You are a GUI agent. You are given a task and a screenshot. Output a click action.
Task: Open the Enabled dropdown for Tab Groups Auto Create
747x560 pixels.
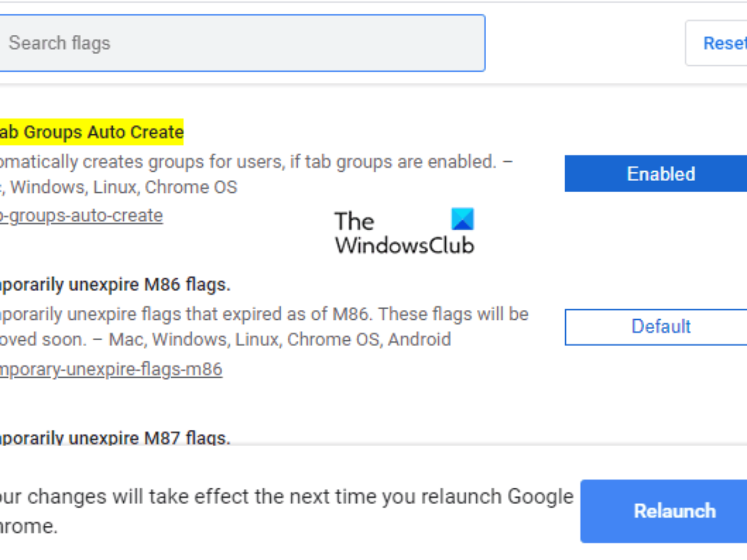pyautogui.click(x=655, y=174)
